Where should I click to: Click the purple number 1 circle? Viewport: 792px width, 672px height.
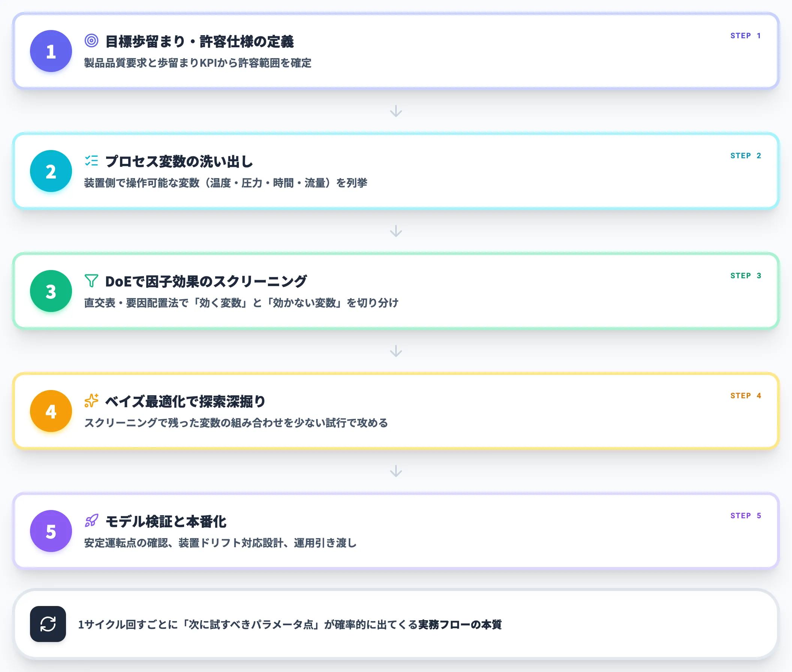tap(51, 51)
